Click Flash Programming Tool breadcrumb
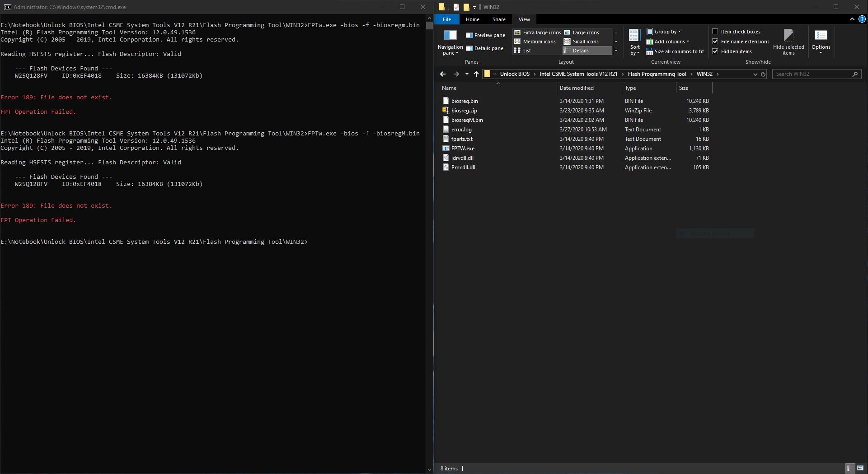Image resolution: width=868 pixels, height=474 pixels. [x=657, y=74]
